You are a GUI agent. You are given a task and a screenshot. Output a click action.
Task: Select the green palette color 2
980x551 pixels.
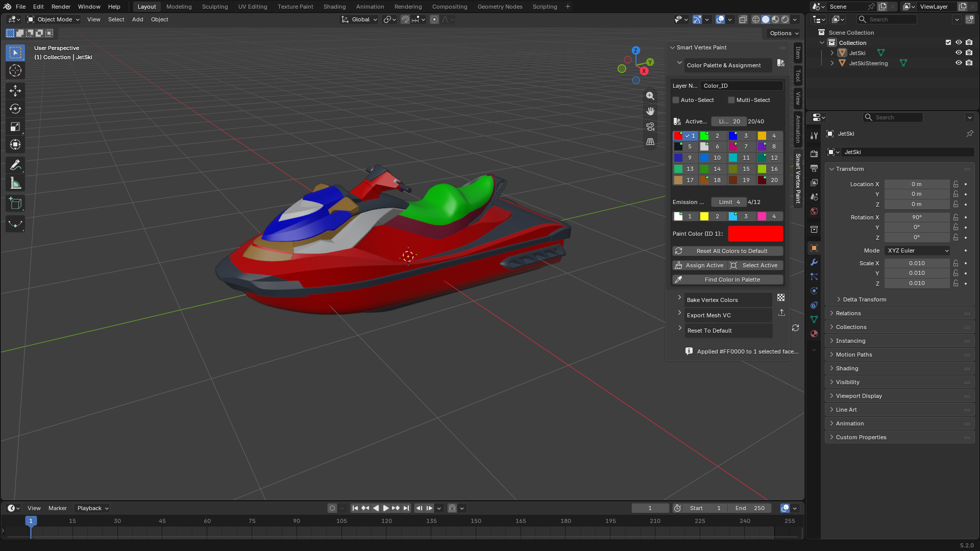tap(704, 136)
